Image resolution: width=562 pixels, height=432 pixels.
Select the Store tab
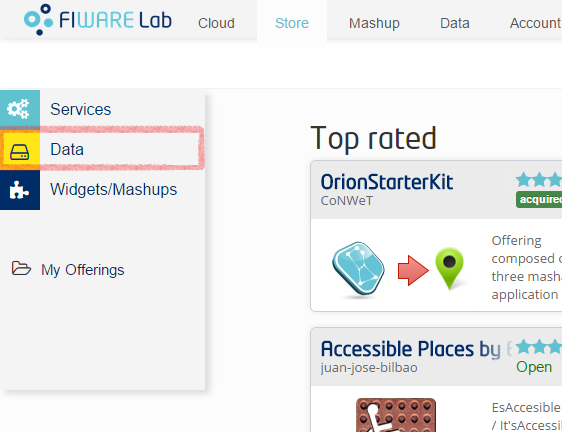292,23
